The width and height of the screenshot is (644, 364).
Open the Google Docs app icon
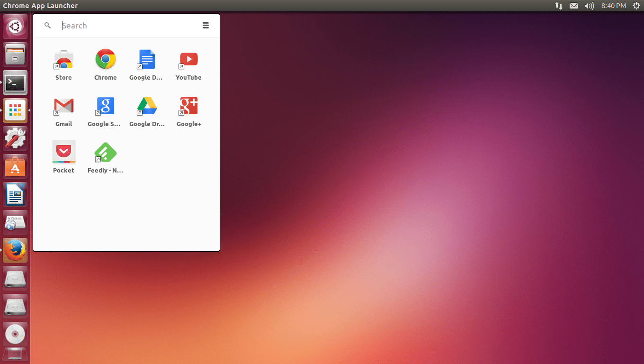146,60
